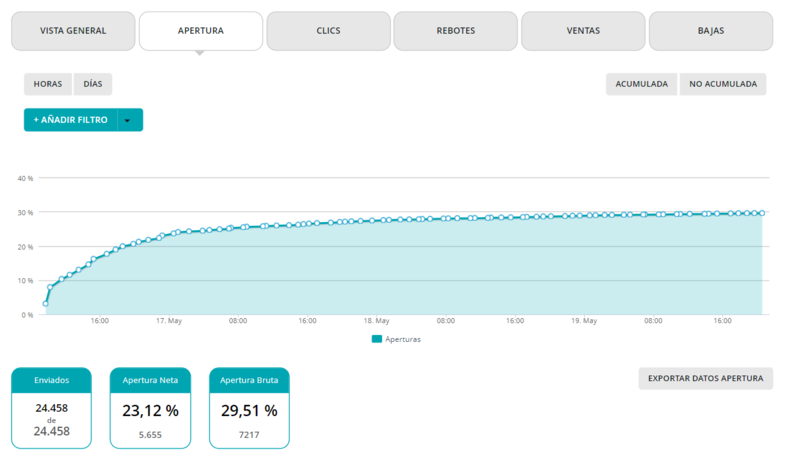786x456 pixels.
Task: Click the 10 % y-axis label
Action: (25, 281)
